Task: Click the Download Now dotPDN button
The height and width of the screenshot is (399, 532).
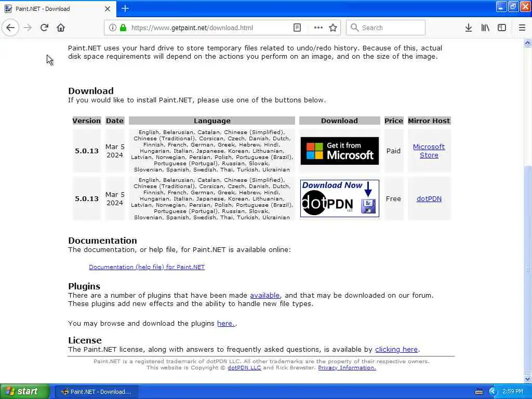Action: (340, 198)
